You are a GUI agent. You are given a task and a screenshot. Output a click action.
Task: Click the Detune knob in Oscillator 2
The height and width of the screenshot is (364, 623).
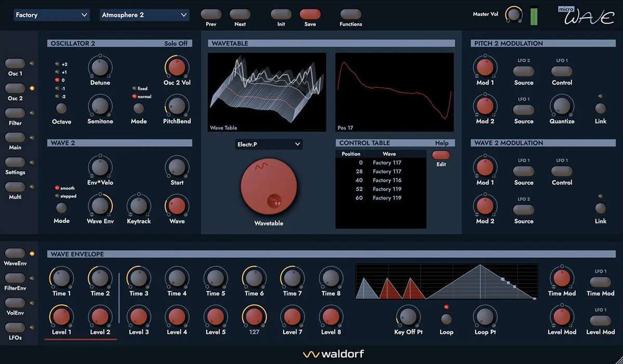click(x=100, y=66)
